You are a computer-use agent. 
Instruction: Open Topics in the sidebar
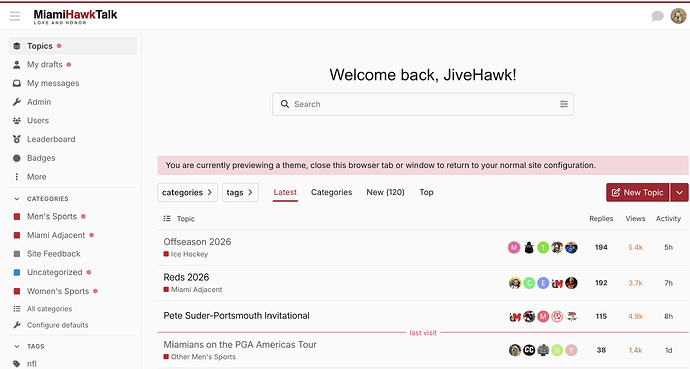click(73, 46)
